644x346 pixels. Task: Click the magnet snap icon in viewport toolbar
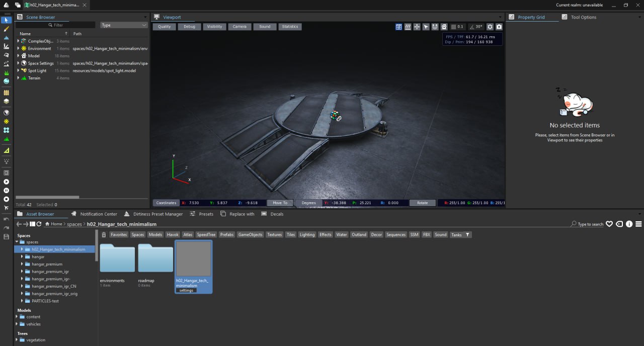(x=435, y=27)
